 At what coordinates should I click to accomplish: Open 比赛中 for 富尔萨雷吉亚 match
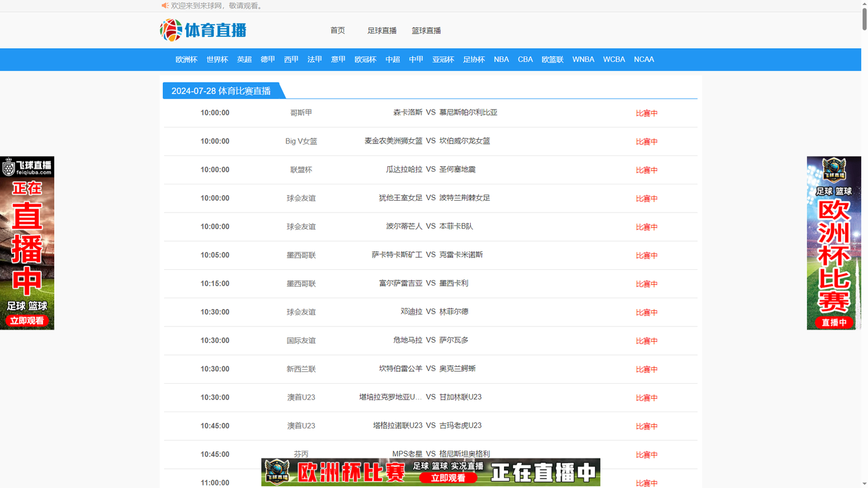[x=646, y=284]
